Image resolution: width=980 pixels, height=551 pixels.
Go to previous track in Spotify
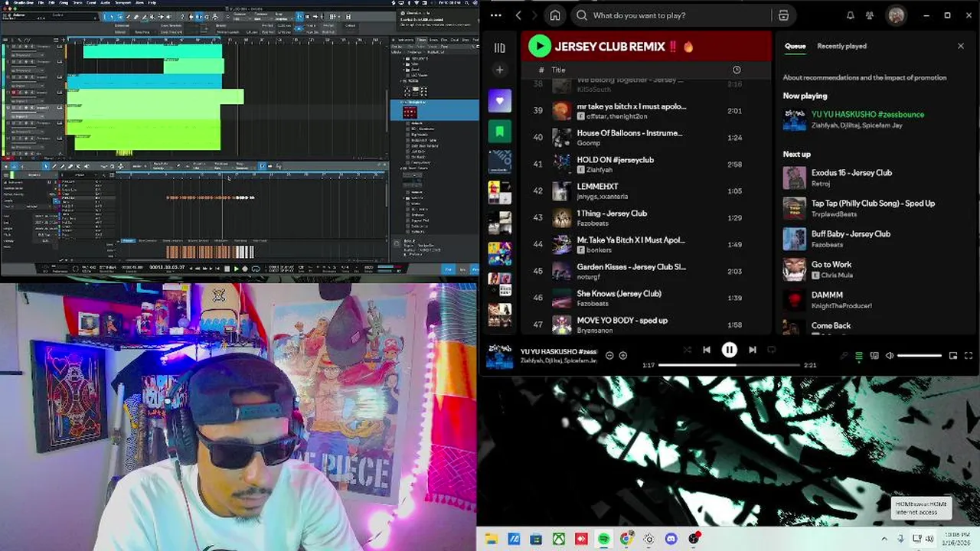[706, 350]
